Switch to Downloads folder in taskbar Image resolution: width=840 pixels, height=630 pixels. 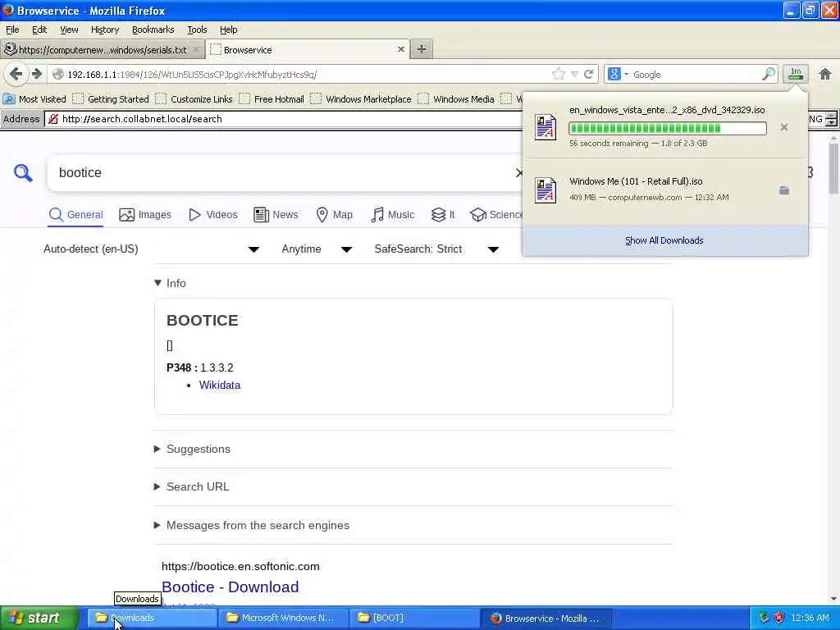click(152, 619)
